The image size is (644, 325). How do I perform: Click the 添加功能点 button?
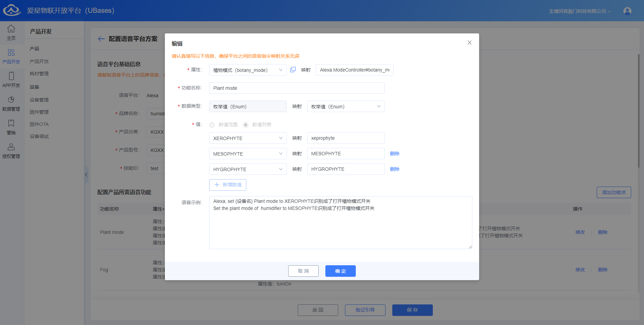tap(614, 192)
